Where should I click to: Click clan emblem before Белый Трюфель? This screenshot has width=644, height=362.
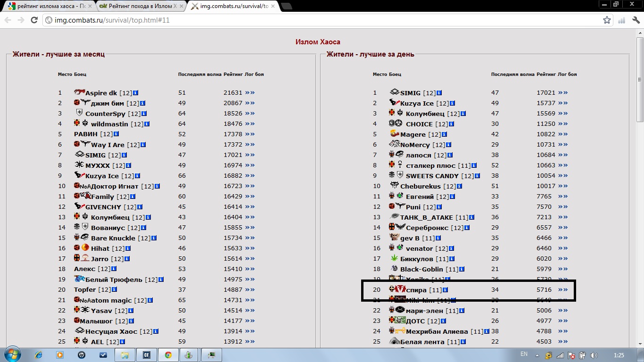(x=79, y=279)
